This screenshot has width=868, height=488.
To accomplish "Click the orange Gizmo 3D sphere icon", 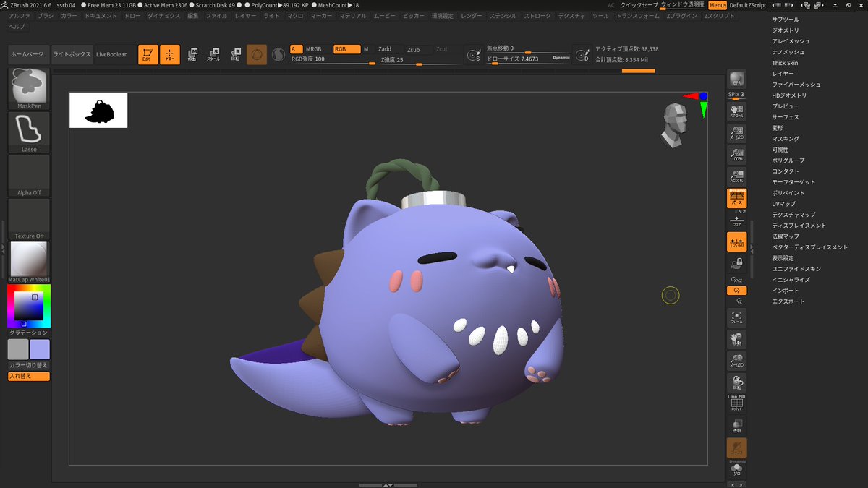I will [x=257, y=54].
